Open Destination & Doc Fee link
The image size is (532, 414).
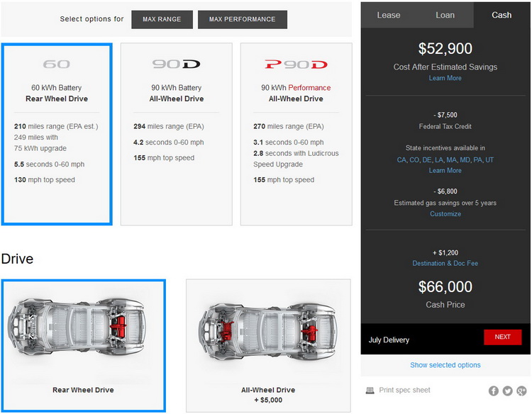[x=445, y=264]
